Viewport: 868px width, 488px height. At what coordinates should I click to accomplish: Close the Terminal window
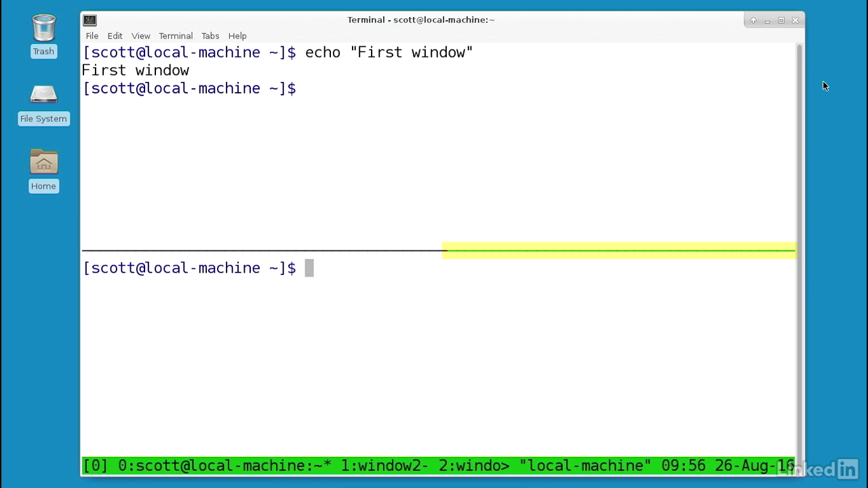[795, 20]
